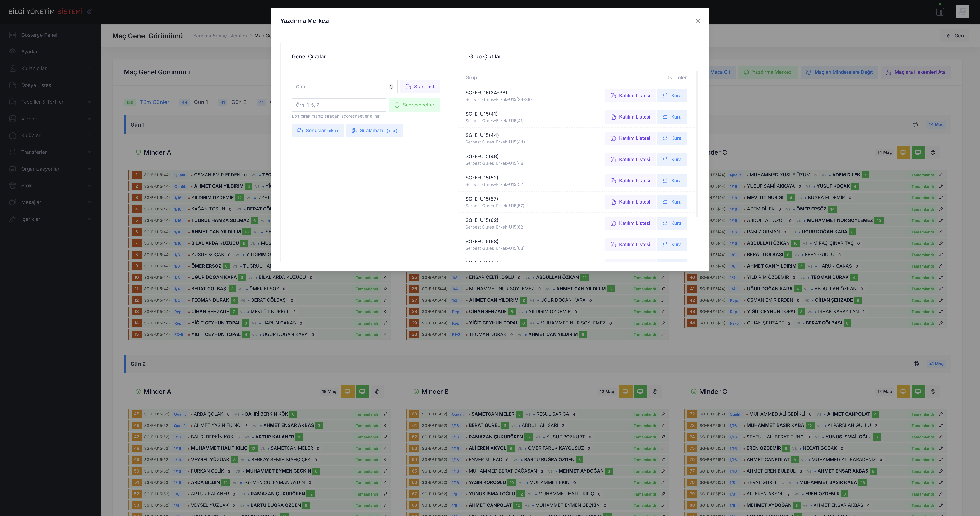Print Gün 2 Minder B matches
The image size is (980, 516).
(x=655, y=392)
